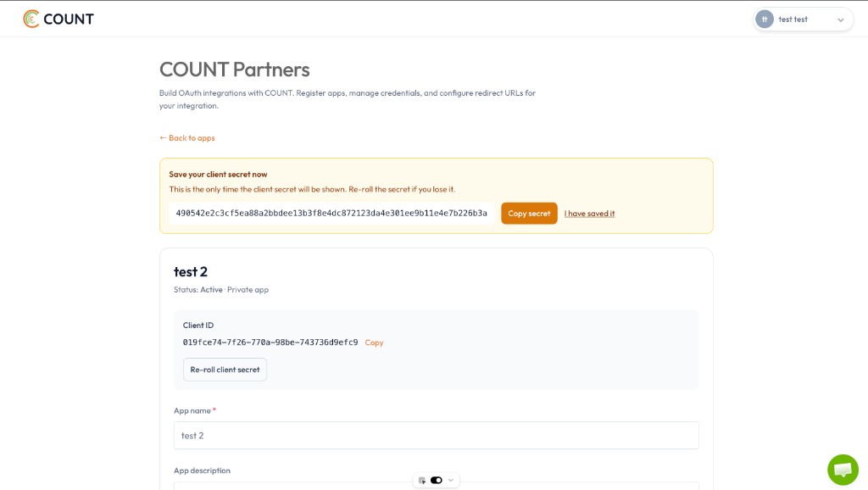
Task: Click the 'COUNT Partners' heading
Action: click(x=235, y=70)
